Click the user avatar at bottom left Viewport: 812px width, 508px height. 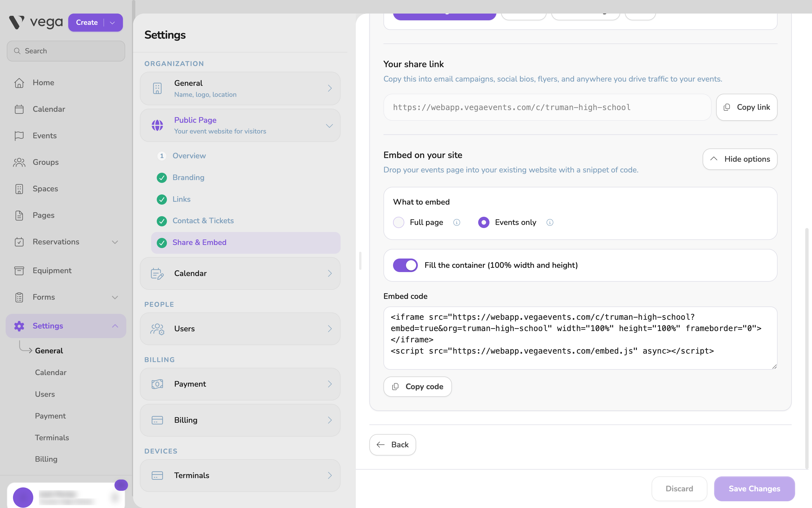tap(23, 497)
